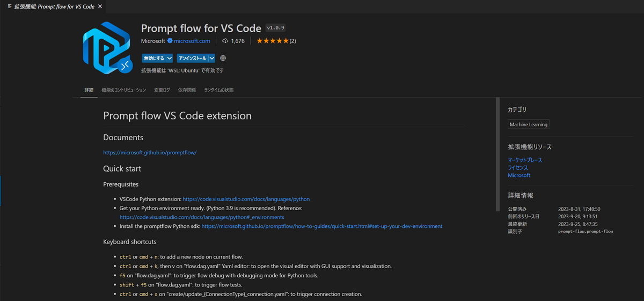Click the 無効にする (disable) button
This screenshot has width=644, height=301.
154,58
